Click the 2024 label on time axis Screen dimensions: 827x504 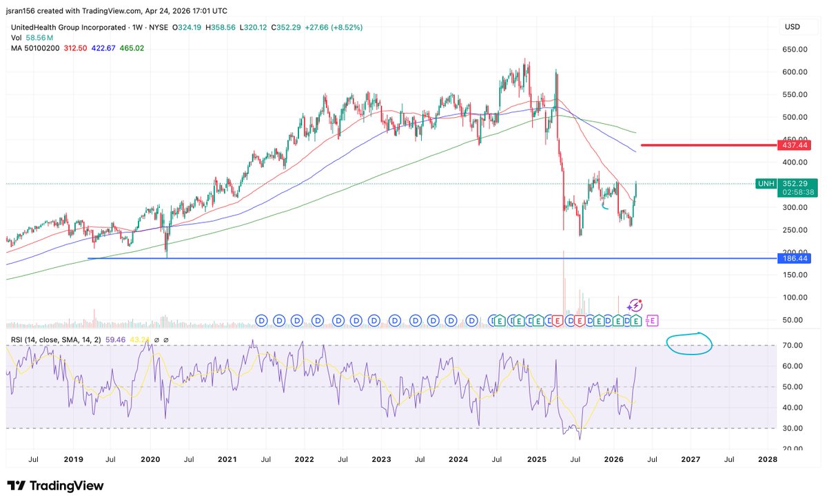pos(458,459)
